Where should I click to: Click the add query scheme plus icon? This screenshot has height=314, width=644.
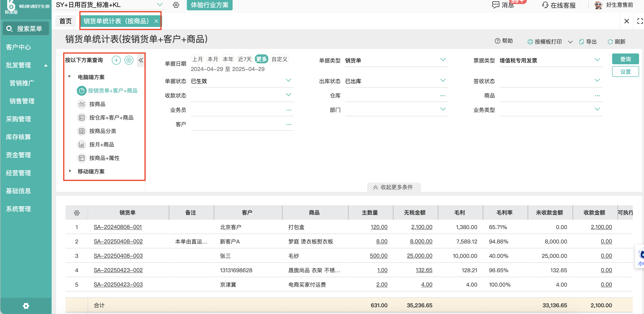coord(116,60)
